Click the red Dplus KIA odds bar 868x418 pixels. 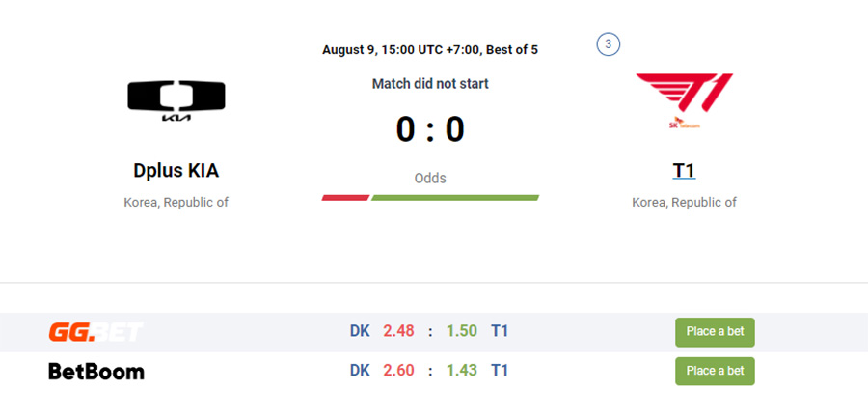[345, 197]
